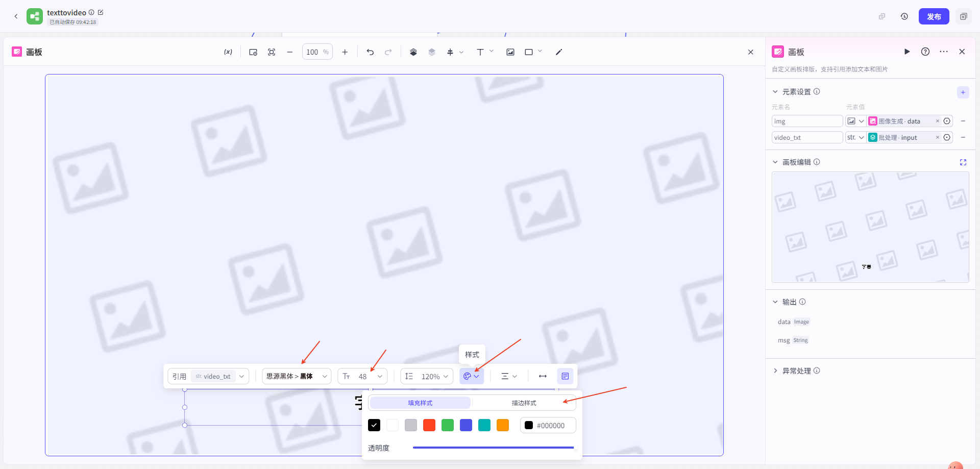Collapse the 元素设置 section
Viewport: 980px width, 469px height.
pos(775,92)
